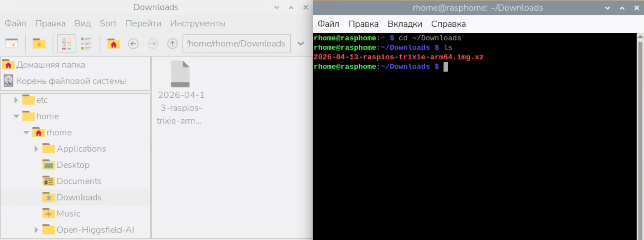Expand the Applications folder node
644x240 pixels.
point(36,149)
